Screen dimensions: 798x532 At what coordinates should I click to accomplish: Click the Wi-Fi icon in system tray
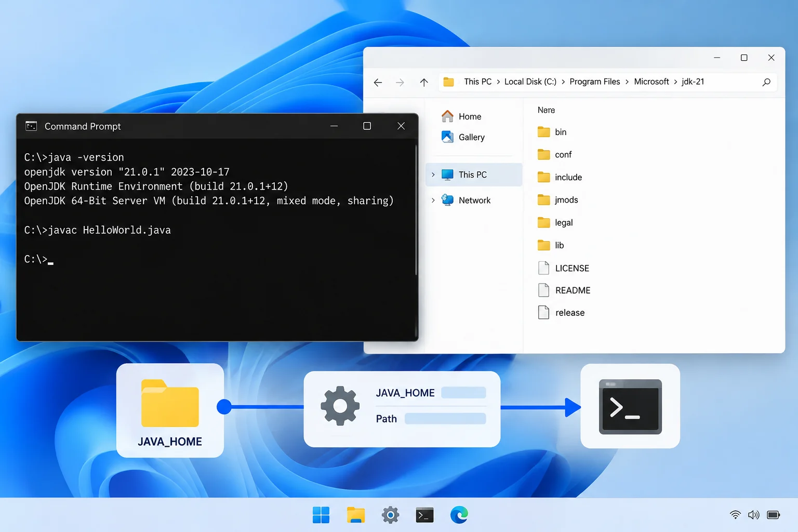735,515
